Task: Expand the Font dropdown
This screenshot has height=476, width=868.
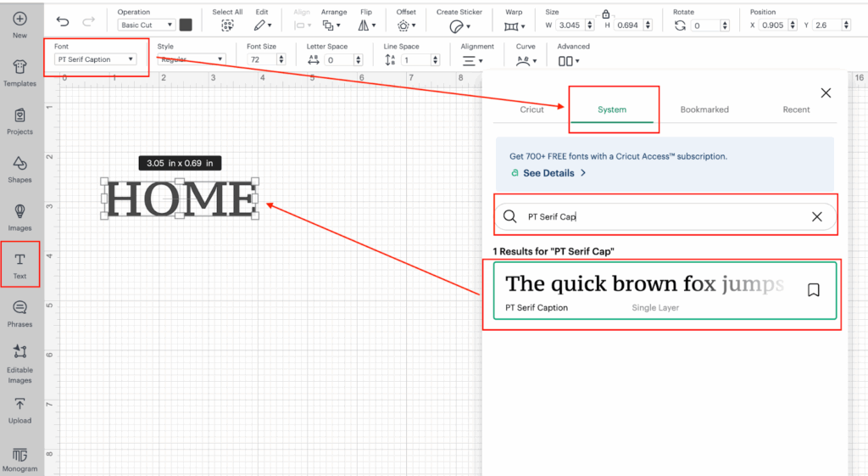Action: click(96, 59)
